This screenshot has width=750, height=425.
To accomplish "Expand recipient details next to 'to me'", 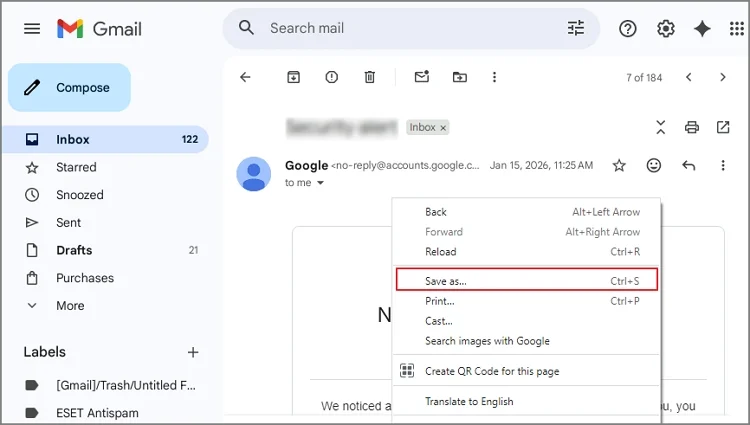I will tap(320, 183).
